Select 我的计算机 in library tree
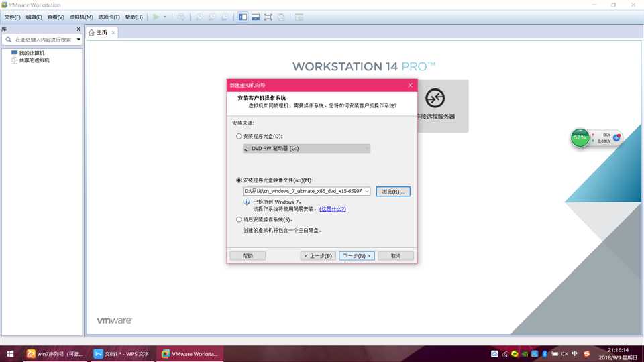 click(32, 53)
